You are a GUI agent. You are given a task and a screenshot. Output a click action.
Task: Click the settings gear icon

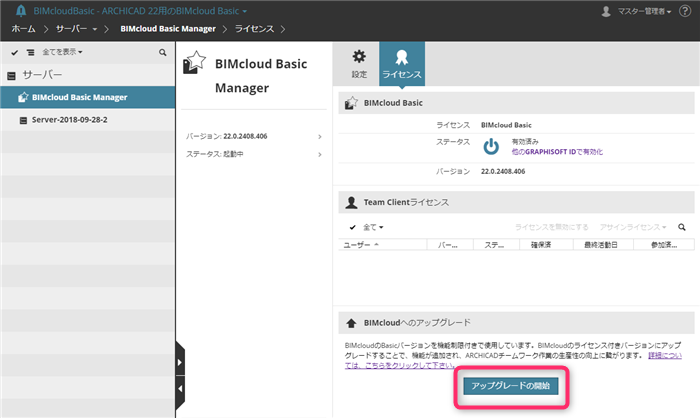(359, 57)
